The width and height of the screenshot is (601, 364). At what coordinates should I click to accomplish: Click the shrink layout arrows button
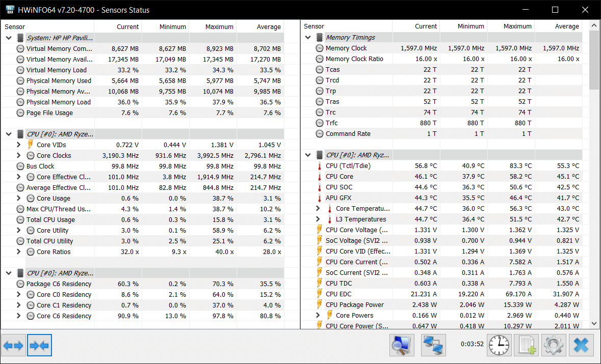39,345
